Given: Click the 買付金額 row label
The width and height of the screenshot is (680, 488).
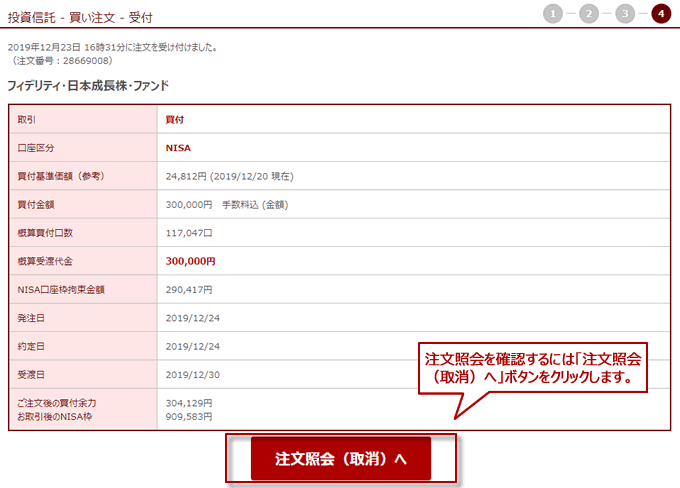Looking at the screenshot, I should [x=36, y=205].
